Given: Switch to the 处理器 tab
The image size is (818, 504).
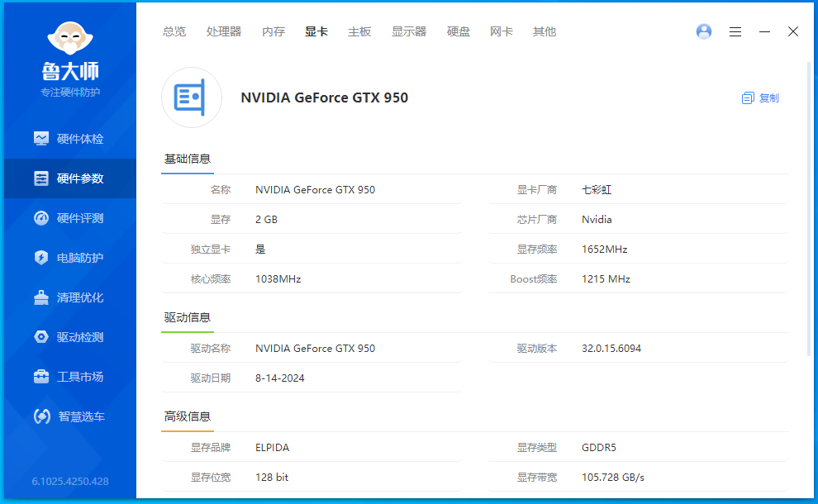Looking at the screenshot, I should 224,32.
